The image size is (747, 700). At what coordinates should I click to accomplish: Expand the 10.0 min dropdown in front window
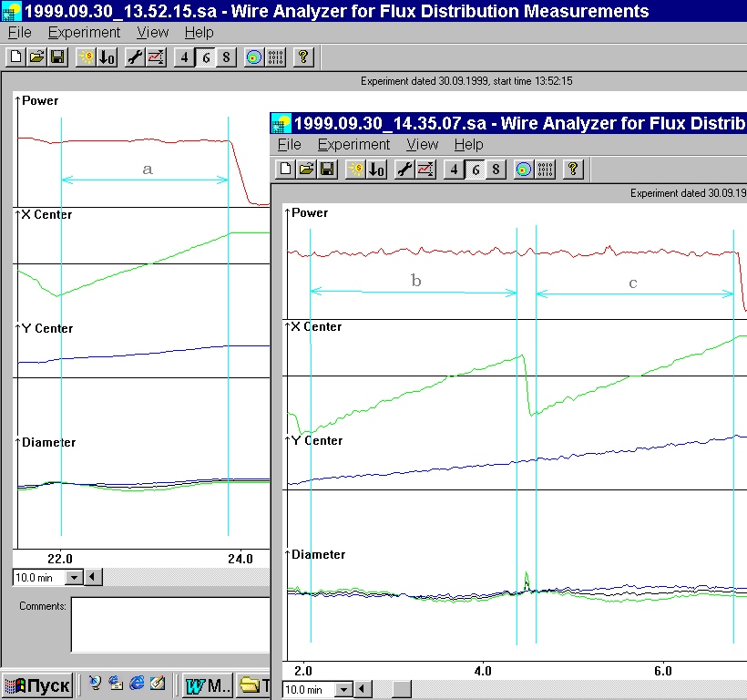(343, 689)
